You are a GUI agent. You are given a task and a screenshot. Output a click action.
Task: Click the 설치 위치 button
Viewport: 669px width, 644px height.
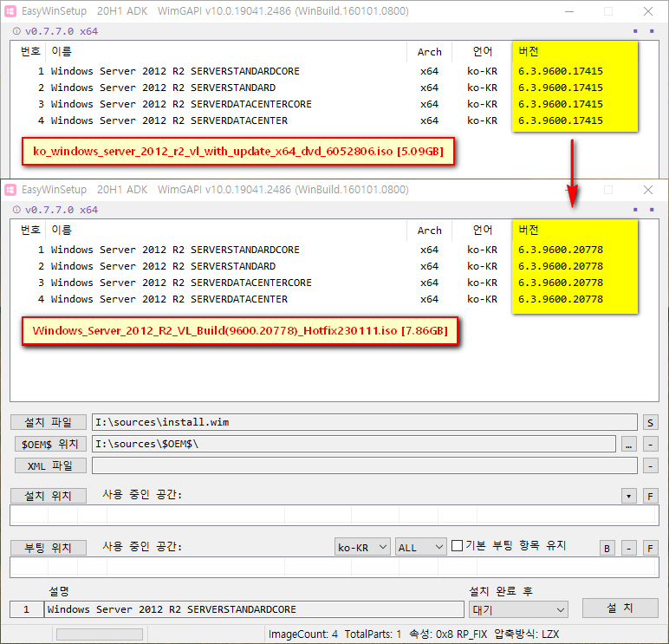point(49,496)
